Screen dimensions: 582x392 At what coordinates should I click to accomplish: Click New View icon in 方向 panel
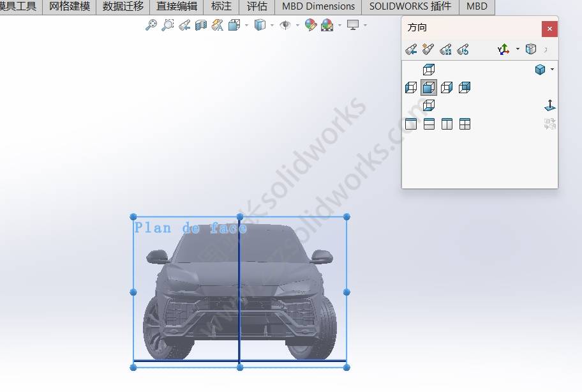click(x=428, y=49)
